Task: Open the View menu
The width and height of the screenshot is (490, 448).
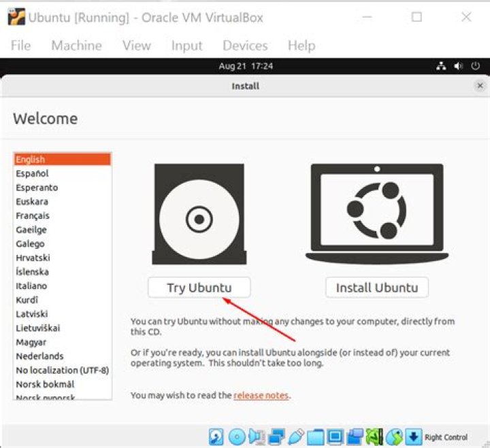Action: pos(137,46)
